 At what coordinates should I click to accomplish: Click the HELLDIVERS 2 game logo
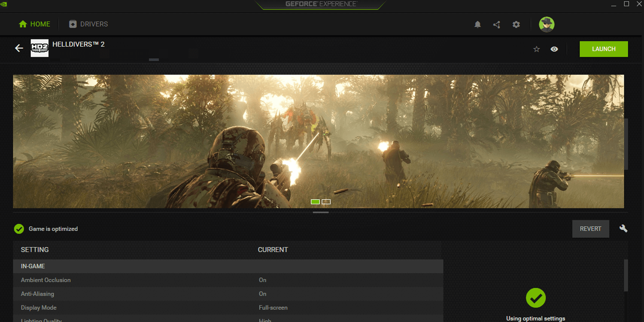39,48
